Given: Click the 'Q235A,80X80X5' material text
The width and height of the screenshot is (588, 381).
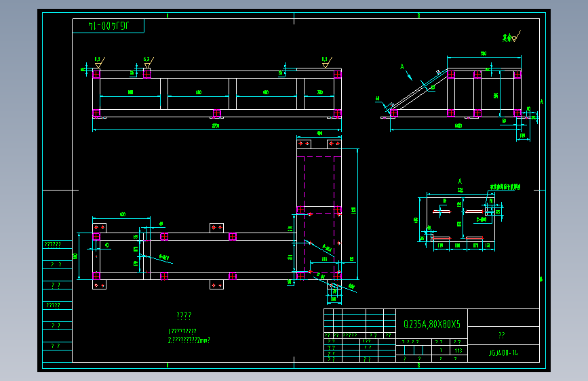Looking at the screenshot, I should pyautogui.click(x=431, y=324).
